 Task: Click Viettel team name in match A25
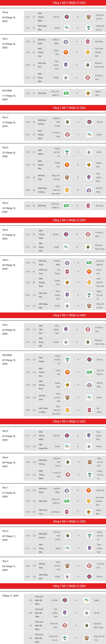tap(97, 600)
